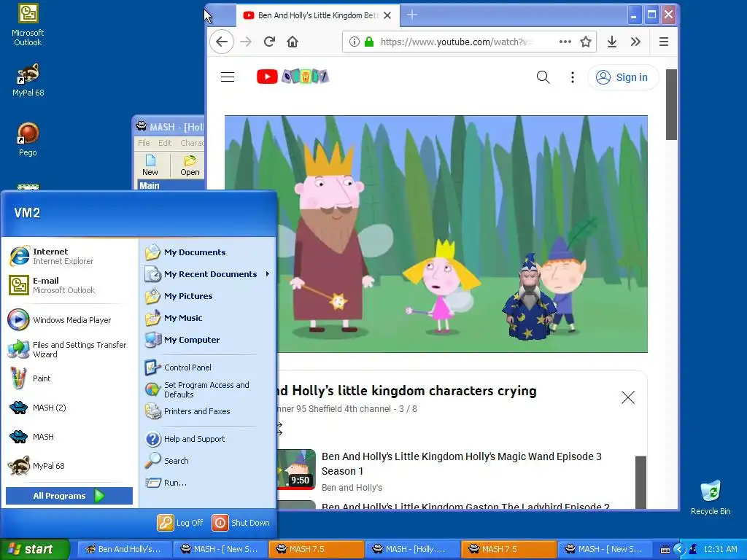
Task: Open My Pictures folder
Action: 208,296
